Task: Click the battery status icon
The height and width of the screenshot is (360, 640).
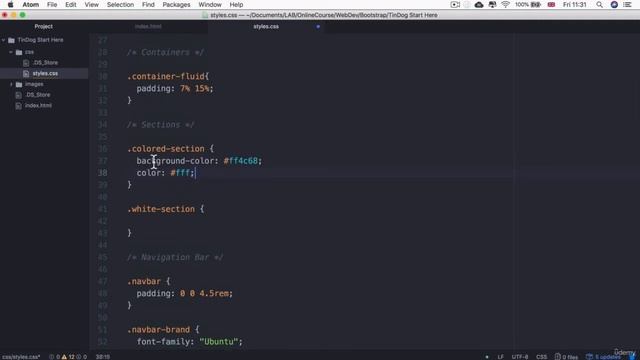Action: (x=536, y=5)
